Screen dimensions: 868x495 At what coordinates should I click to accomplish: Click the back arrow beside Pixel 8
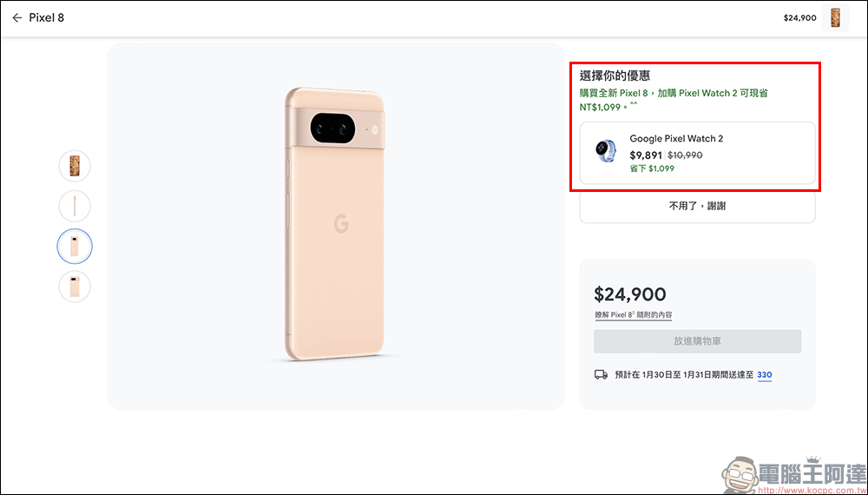17,17
